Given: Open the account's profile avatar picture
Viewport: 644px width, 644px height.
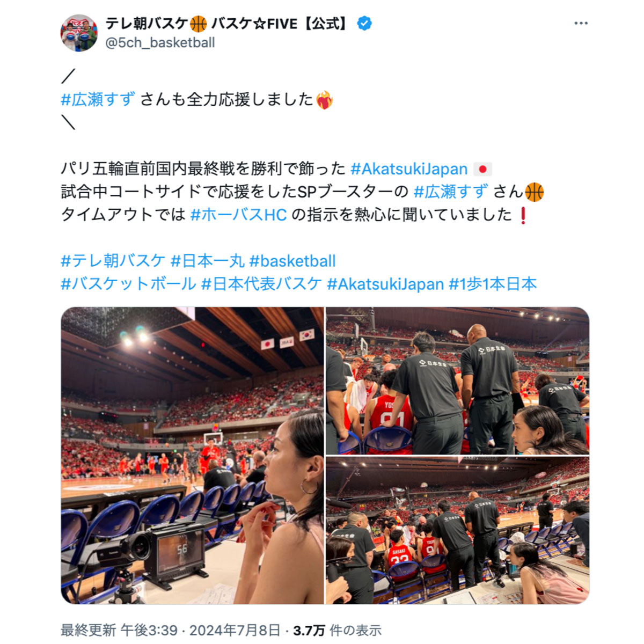Looking at the screenshot, I should coord(79,33).
